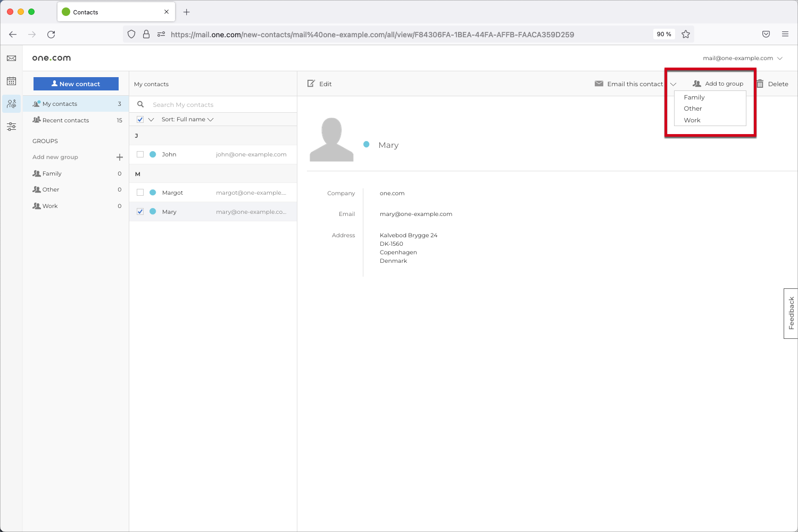Select Work in the Add to group menu
The image size is (798, 532).
click(692, 120)
